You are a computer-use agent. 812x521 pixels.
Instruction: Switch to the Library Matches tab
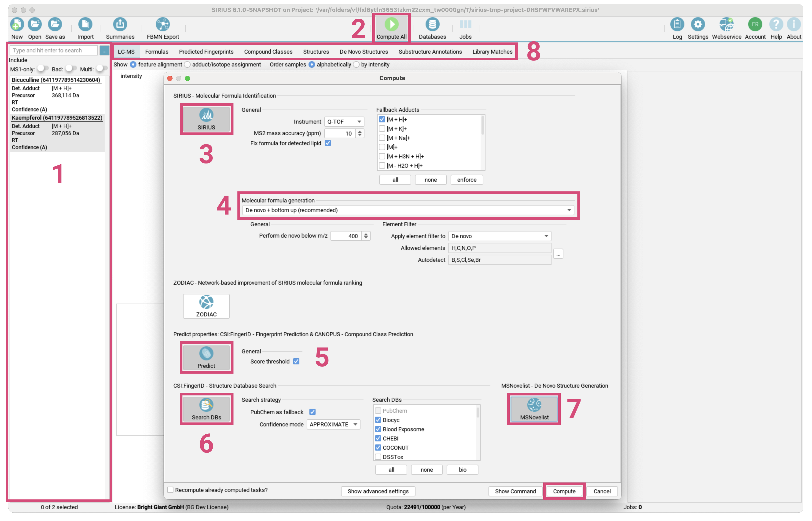point(492,52)
